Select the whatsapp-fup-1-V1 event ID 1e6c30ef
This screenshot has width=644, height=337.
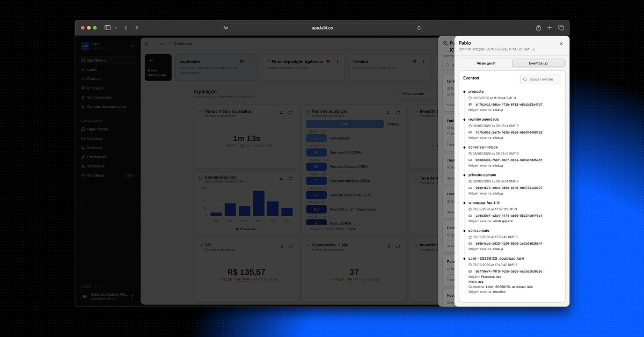point(509,216)
